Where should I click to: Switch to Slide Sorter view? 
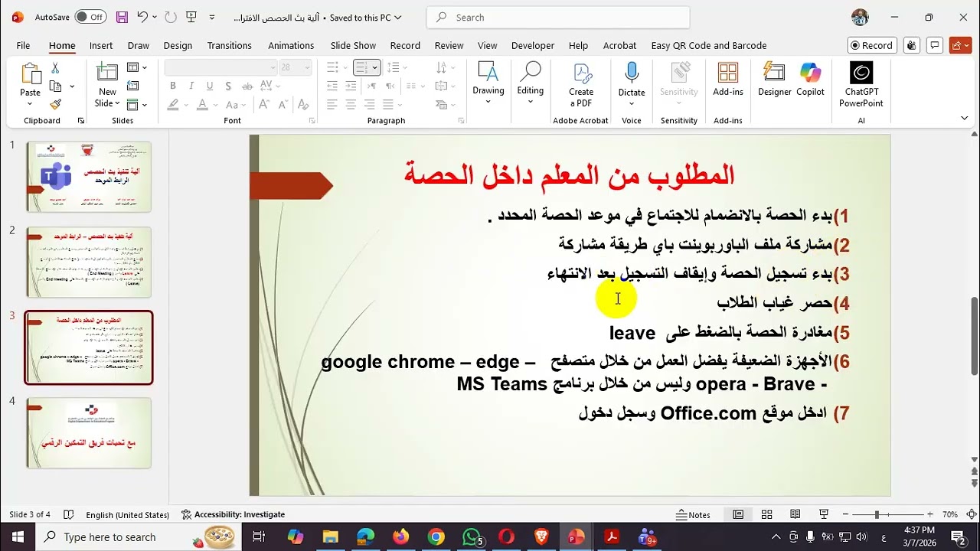pyautogui.click(x=766, y=515)
